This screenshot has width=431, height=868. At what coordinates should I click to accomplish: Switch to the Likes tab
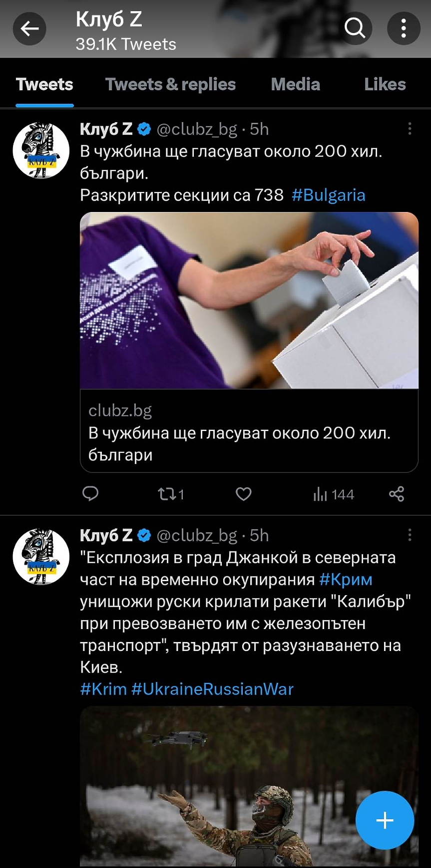[x=385, y=84]
